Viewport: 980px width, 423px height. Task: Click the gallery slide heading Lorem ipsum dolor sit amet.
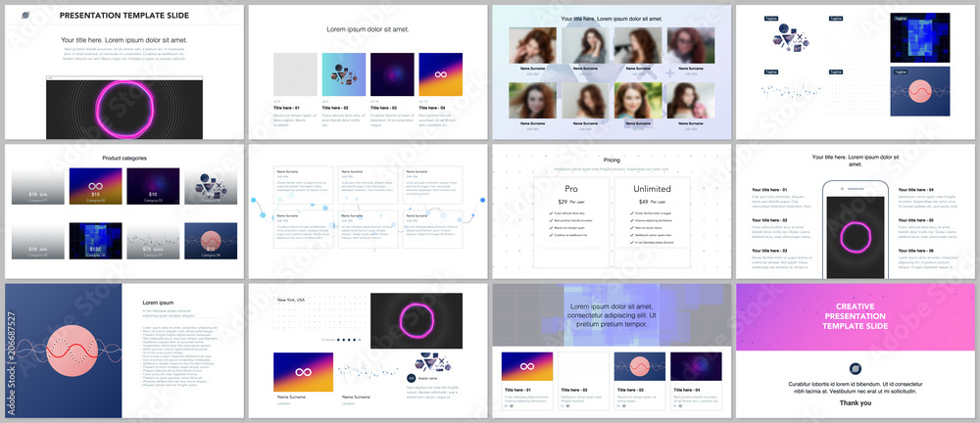tap(368, 29)
